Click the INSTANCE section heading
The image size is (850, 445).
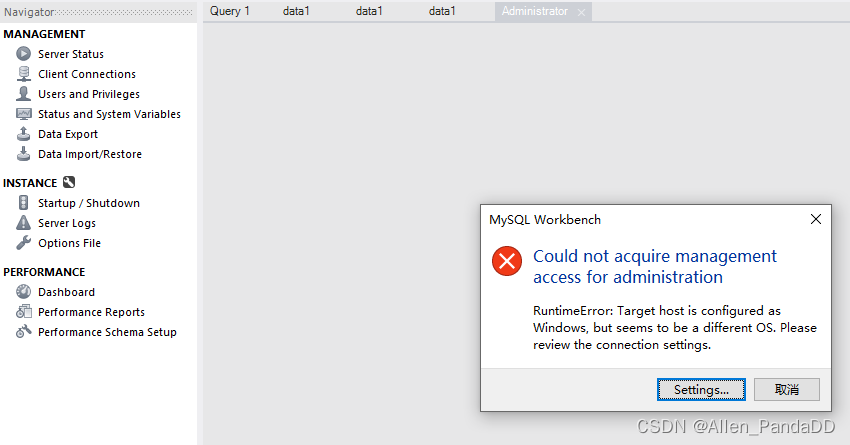30,183
